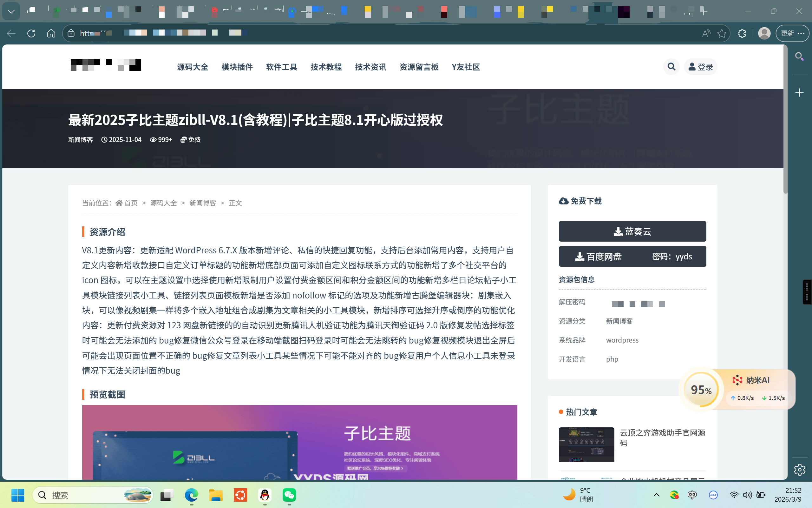Download via the 蓝奏云 button
Image resolution: width=812 pixels, height=508 pixels.
(632, 231)
